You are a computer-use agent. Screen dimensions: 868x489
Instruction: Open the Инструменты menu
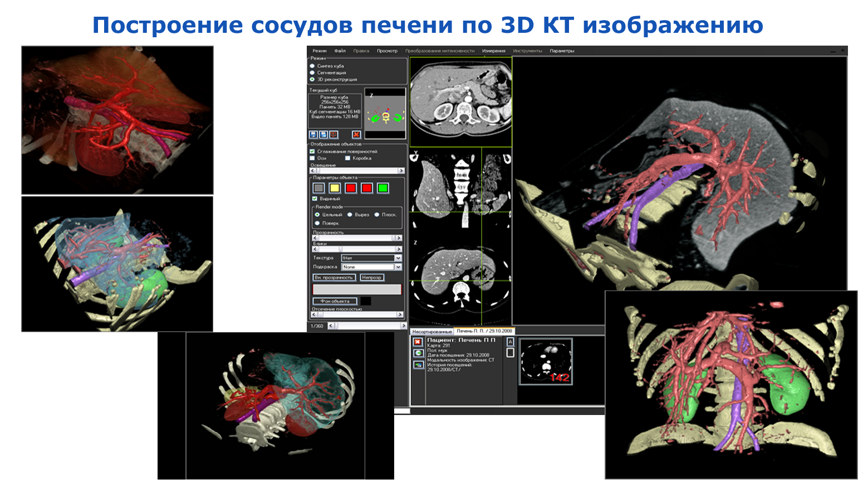pyautogui.click(x=527, y=51)
